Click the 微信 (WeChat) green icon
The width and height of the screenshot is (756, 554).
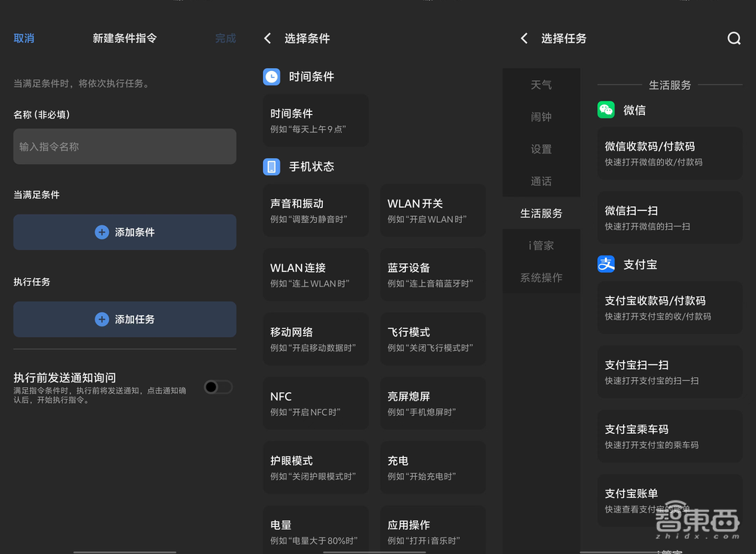(606, 110)
